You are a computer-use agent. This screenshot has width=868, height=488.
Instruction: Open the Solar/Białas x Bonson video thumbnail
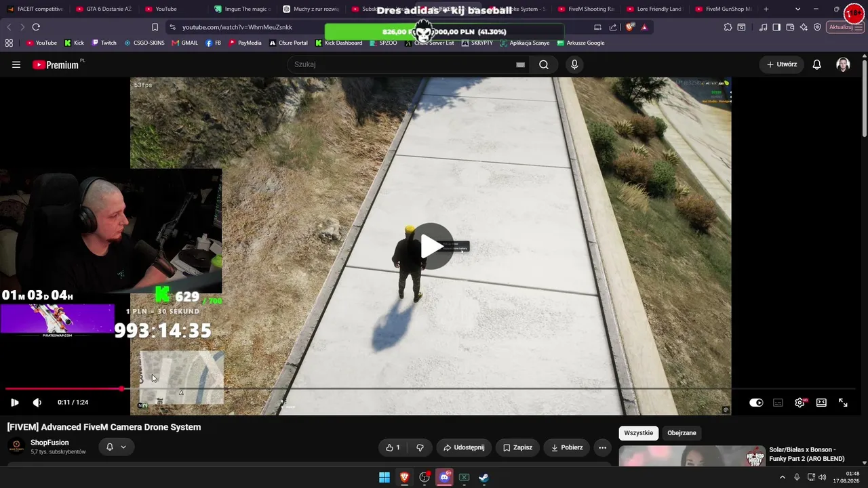pyautogui.click(x=692, y=456)
